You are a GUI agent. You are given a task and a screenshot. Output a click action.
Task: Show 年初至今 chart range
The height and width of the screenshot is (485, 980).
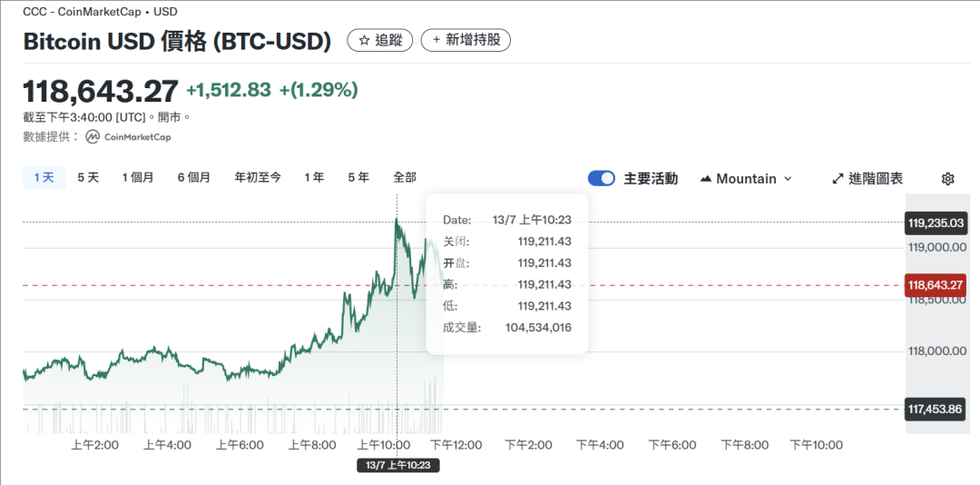258,178
